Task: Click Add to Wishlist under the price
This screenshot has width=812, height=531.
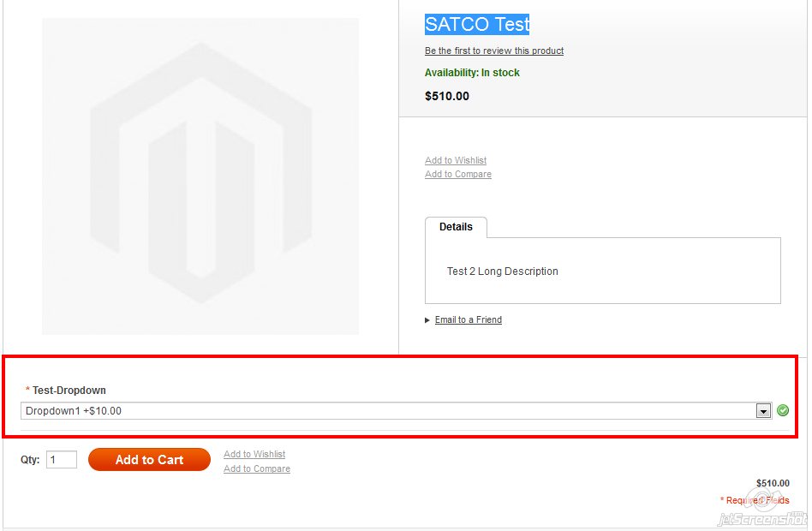Action: (x=456, y=160)
